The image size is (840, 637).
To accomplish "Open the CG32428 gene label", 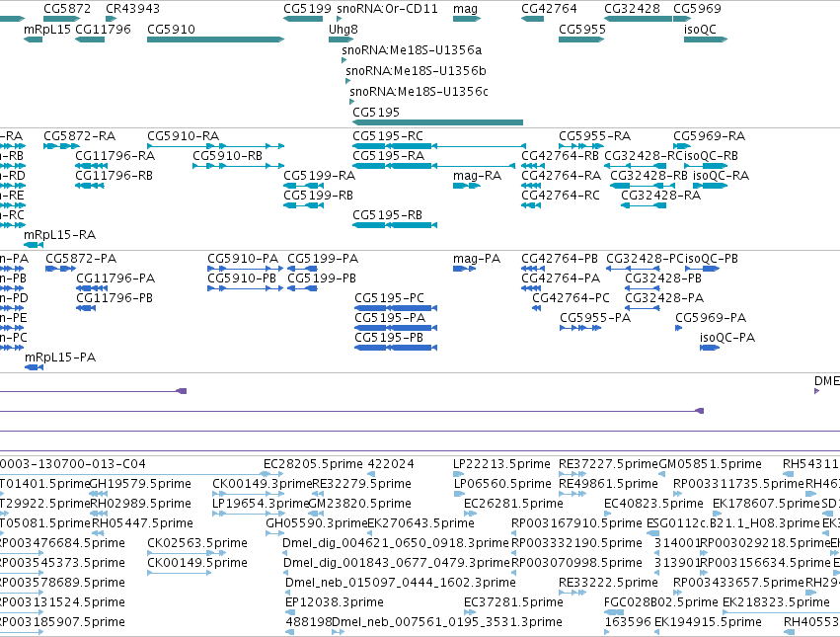I will pyautogui.click(x=632, y=9).
